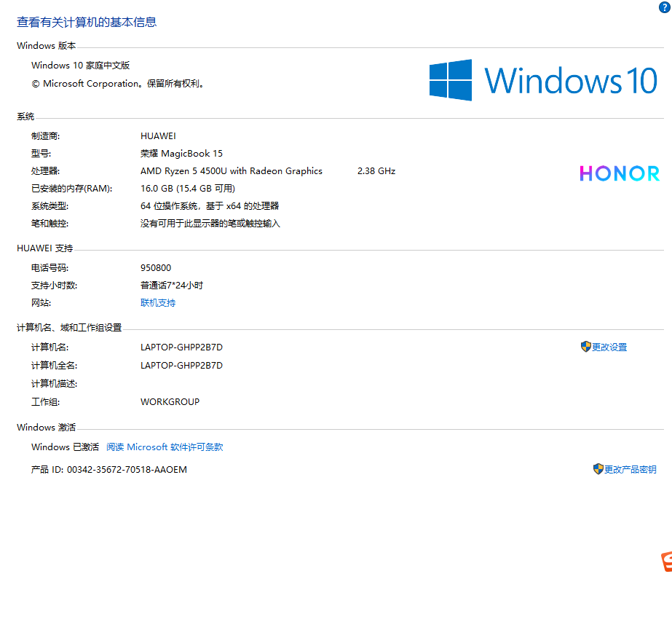The height and width of the screenshot is (617, 672).
Task: Click the Windows 版本 section heading
Action: coord(47,45)
